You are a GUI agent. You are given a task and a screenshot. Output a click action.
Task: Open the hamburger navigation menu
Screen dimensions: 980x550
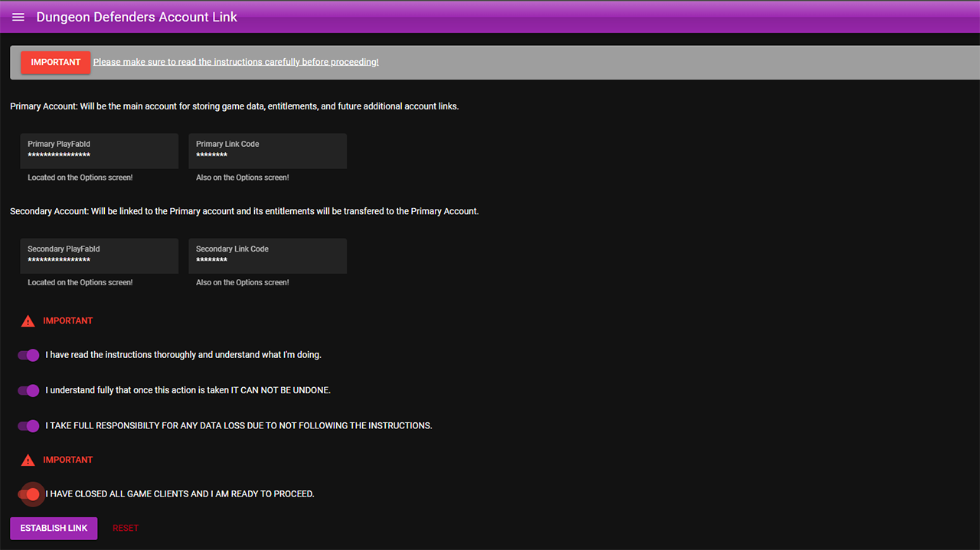click(x=18, y=17)
